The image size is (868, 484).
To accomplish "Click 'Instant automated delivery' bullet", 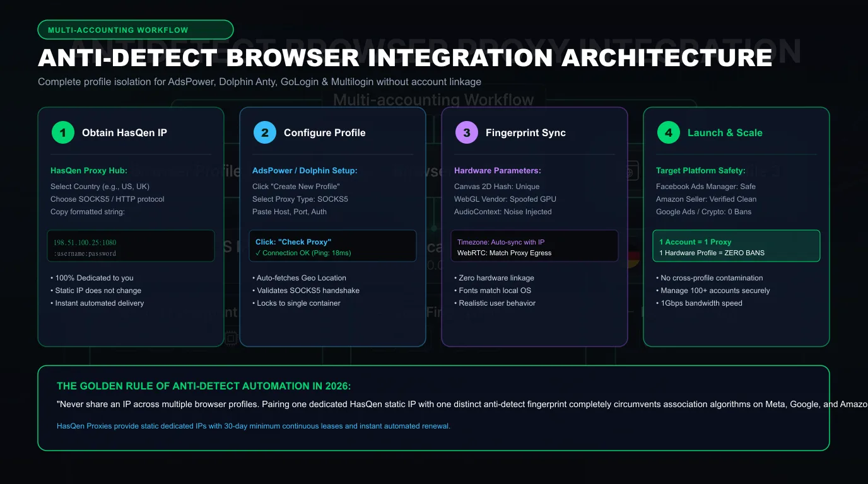I will coord(97,303).
